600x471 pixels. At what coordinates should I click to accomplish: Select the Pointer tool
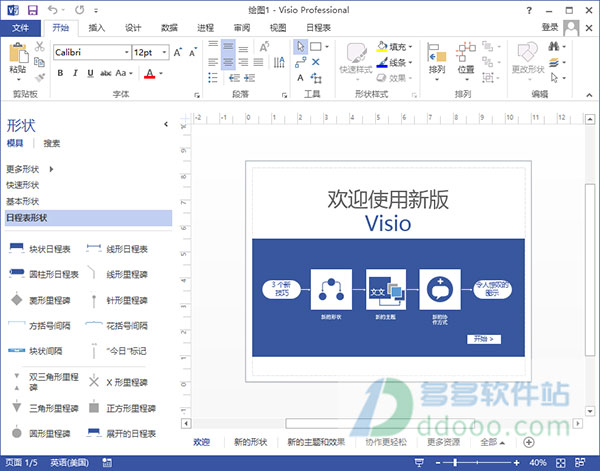point(300,47)
